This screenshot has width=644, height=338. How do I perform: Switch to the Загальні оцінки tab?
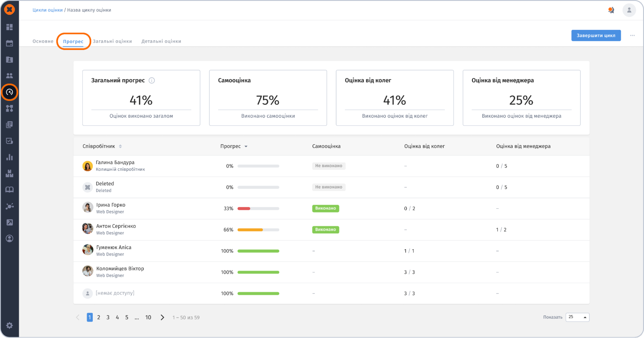tap(112, 41)
